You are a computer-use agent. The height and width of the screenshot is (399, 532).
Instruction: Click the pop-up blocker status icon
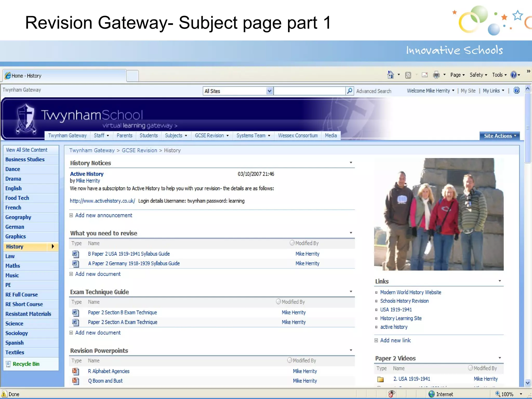click(392, 394)
